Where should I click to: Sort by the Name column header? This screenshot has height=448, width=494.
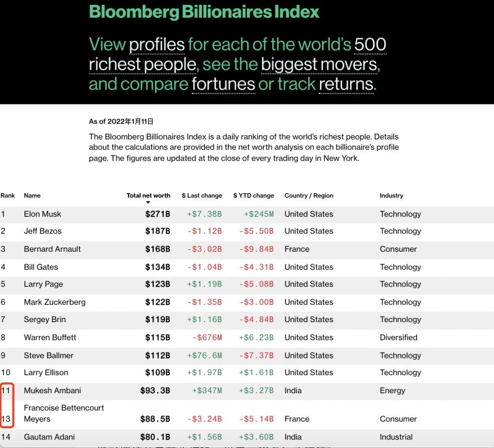[x=32, y=196]
